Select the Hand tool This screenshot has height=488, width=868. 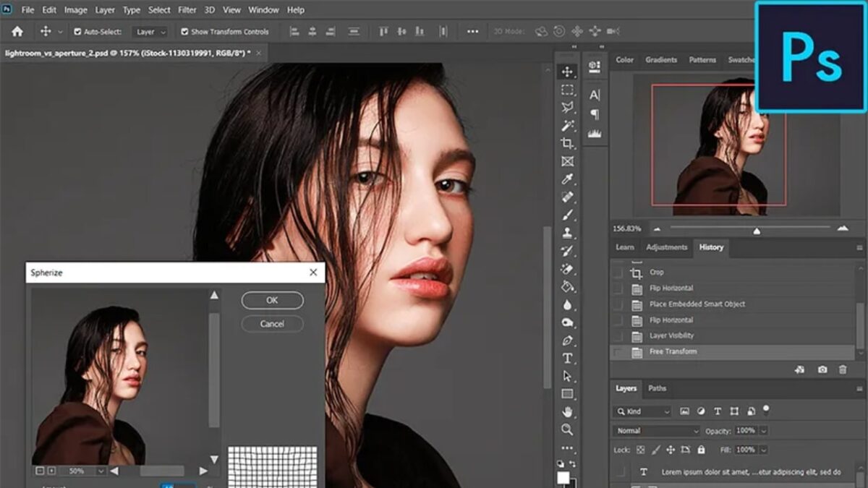568,412
